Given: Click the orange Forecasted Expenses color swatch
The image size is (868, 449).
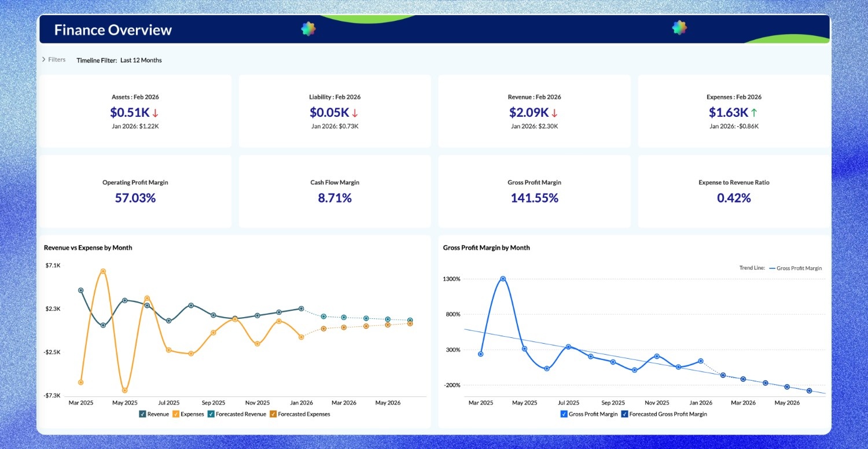Looking at the screenshot, I should [273, 414].
